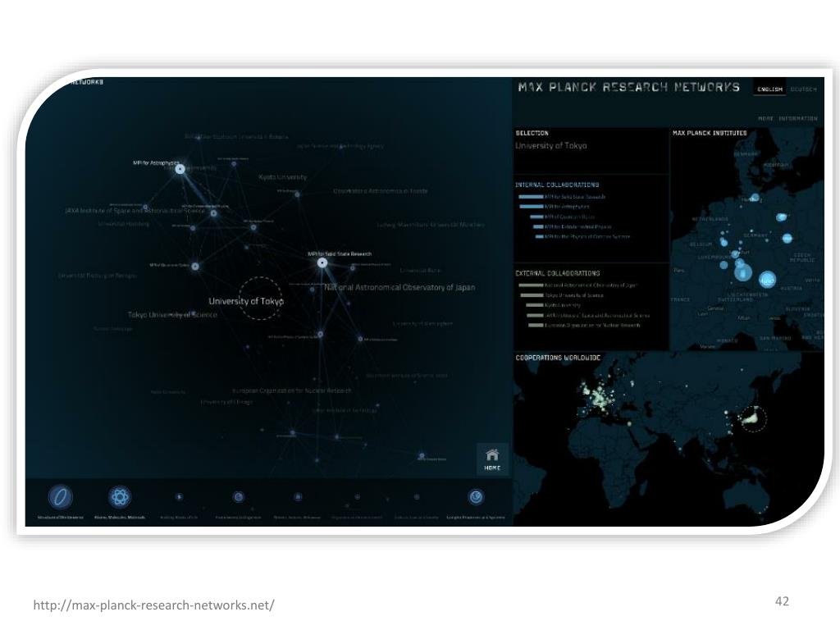
Task: Select the Complex Phenomena as a Spectrum icon
Action: click(x=476, y=497)
